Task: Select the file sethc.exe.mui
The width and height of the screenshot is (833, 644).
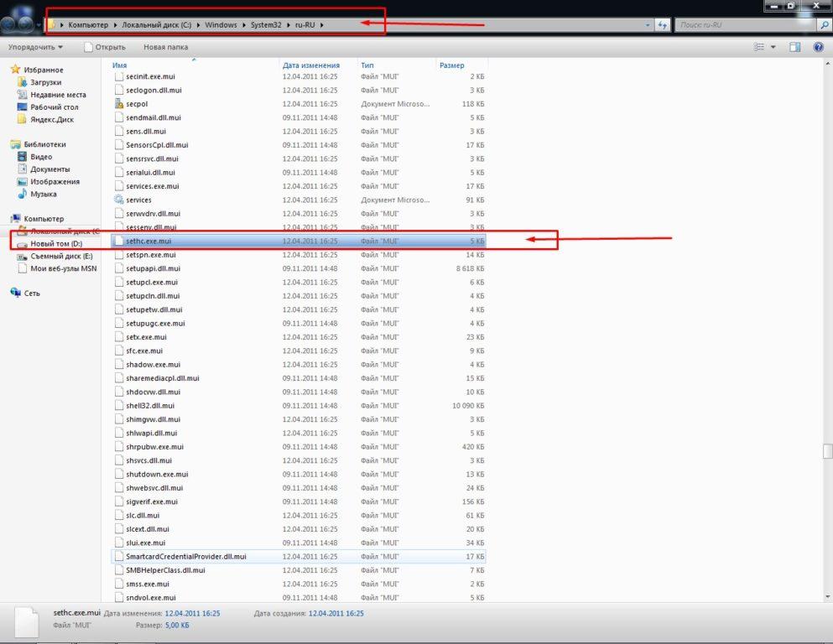Action: (299, 241)
